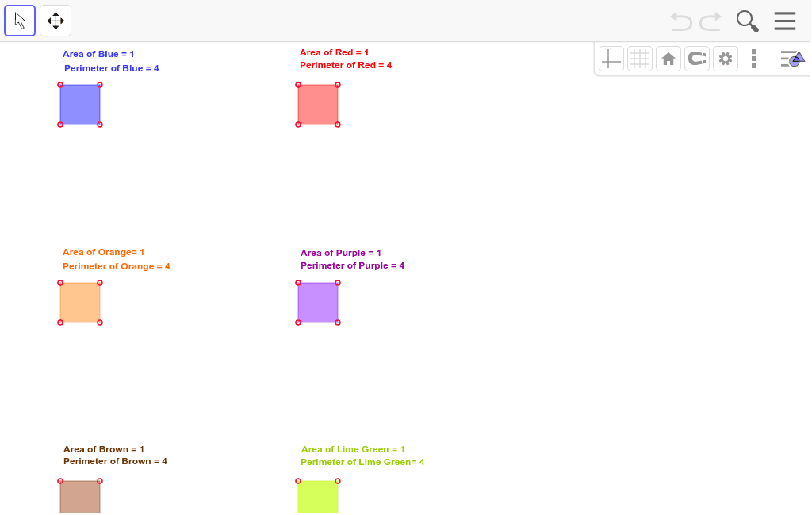Select the lime green square
Viewport: 812px width, 515px height.
tap(318, 498)
